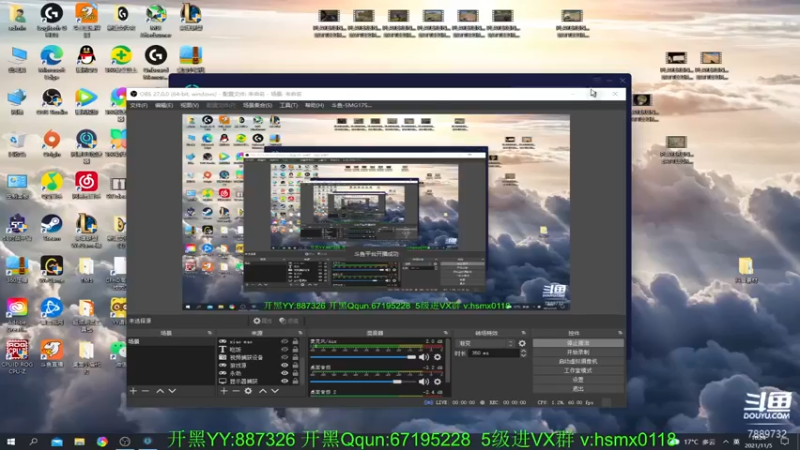Mute 麦克风/Aux with speaker icon

424,357
